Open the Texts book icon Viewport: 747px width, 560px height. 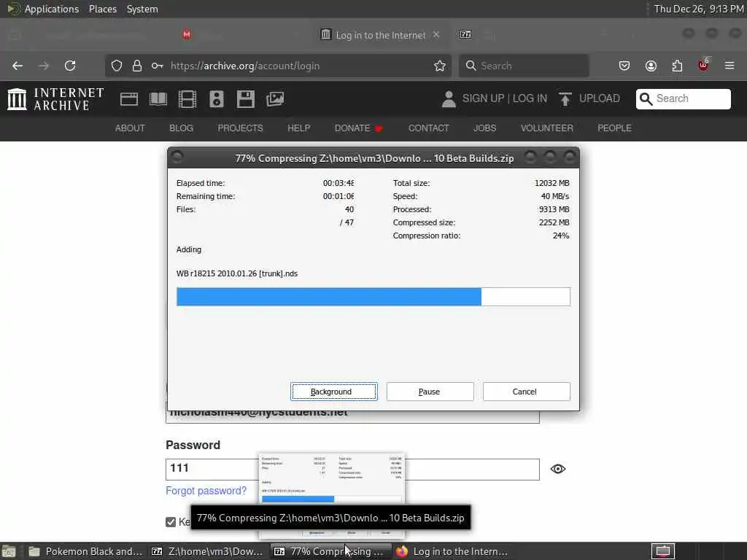pyautogui.click(x=158, y=99)
